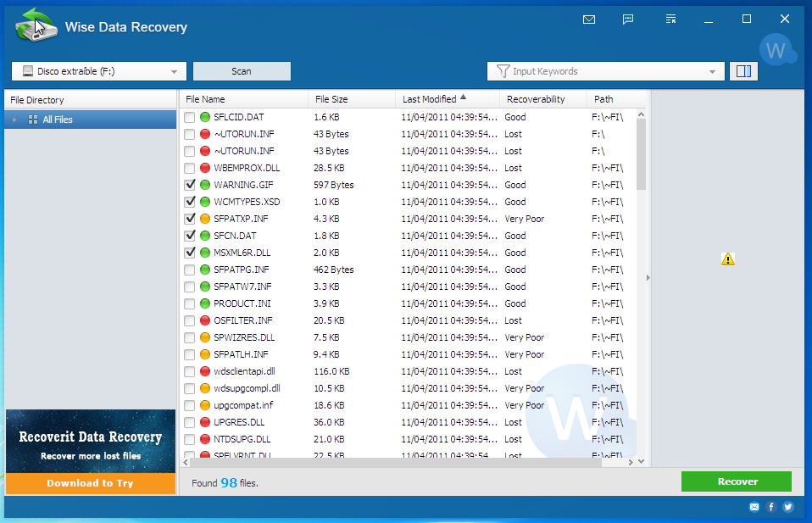The width and height of the screenshot is (812, 523).
Task: Click the mail icon in the footer
Action: point(754,507)
